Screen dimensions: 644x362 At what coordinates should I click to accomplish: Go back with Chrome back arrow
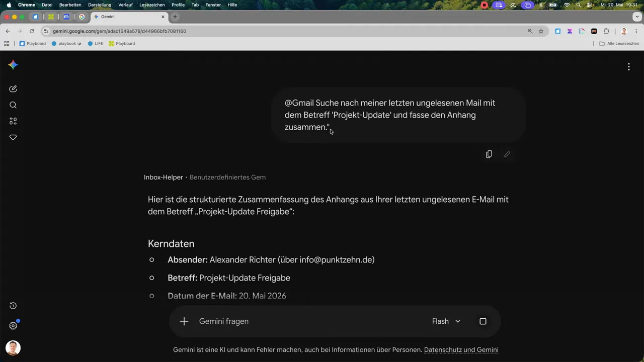pos(8,31)
